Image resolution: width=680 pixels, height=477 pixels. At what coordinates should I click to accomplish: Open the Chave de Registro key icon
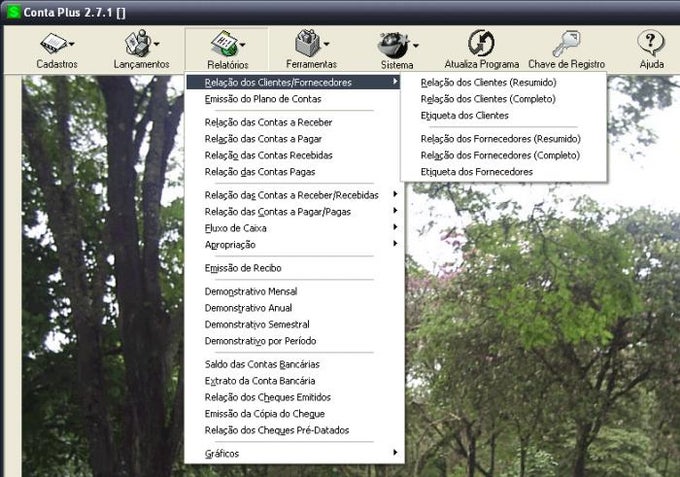click(566, 43)
